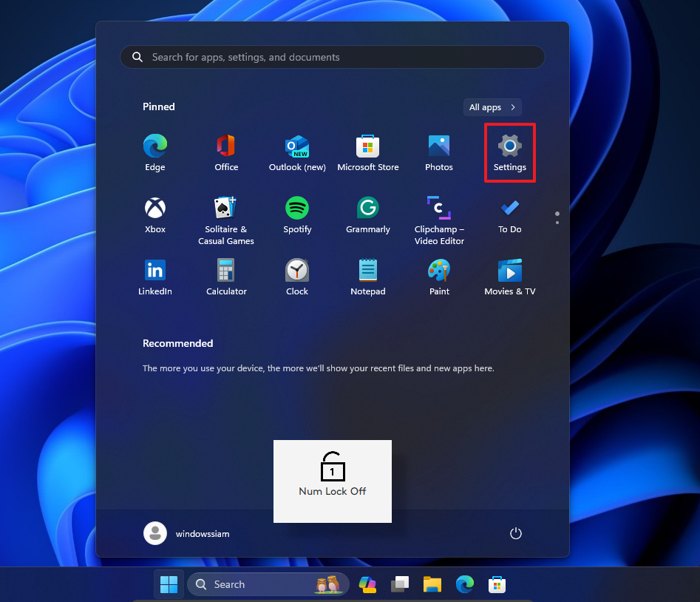Open the To Do app
Image resolution: width=700 pixels, height=602 pixels.
(510, 215)
